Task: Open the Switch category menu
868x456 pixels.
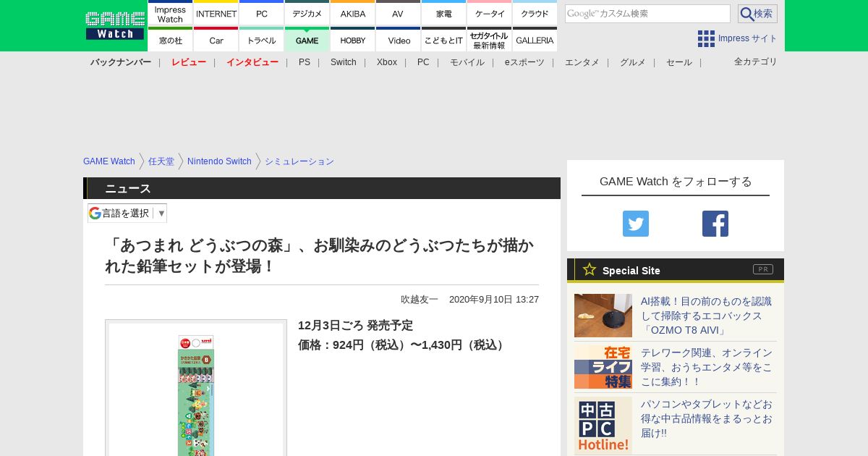Action: [x=344, y=62]
